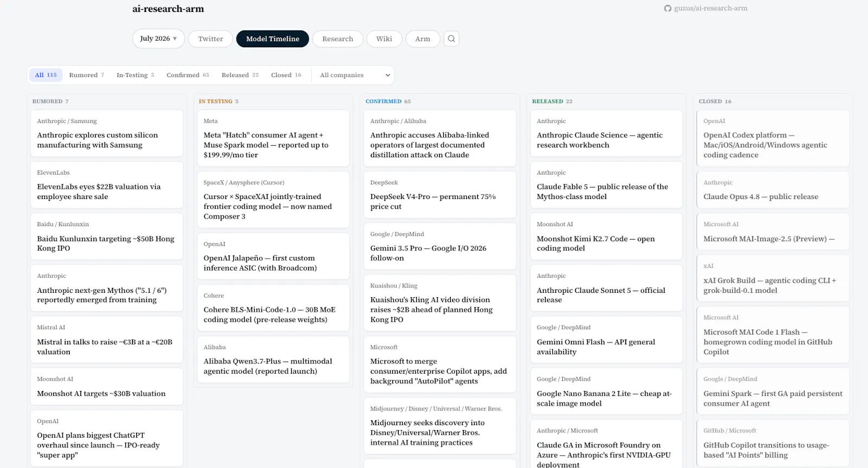Open Gemini Spark GA consumer agent card
This screenshot has height=468, width=868.
click(773, 392)
